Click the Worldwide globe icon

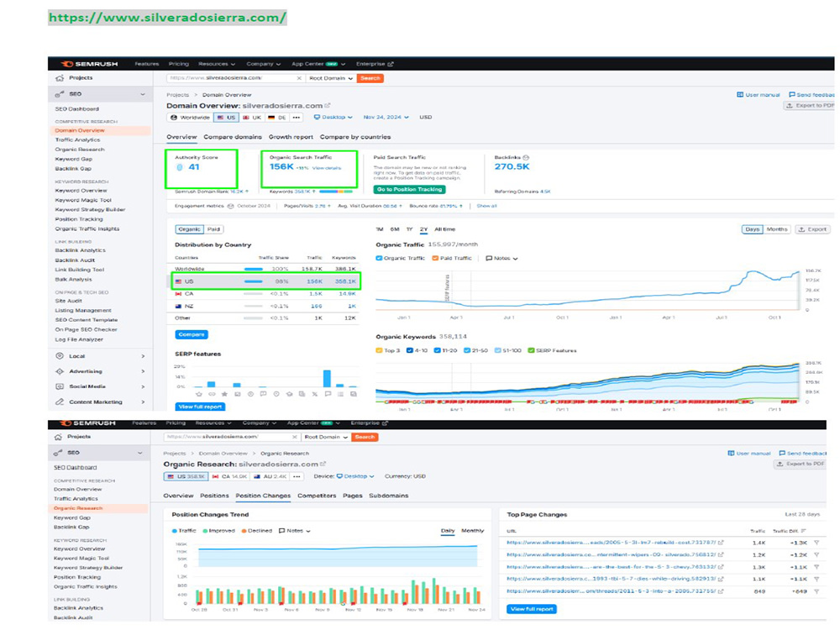174,118
